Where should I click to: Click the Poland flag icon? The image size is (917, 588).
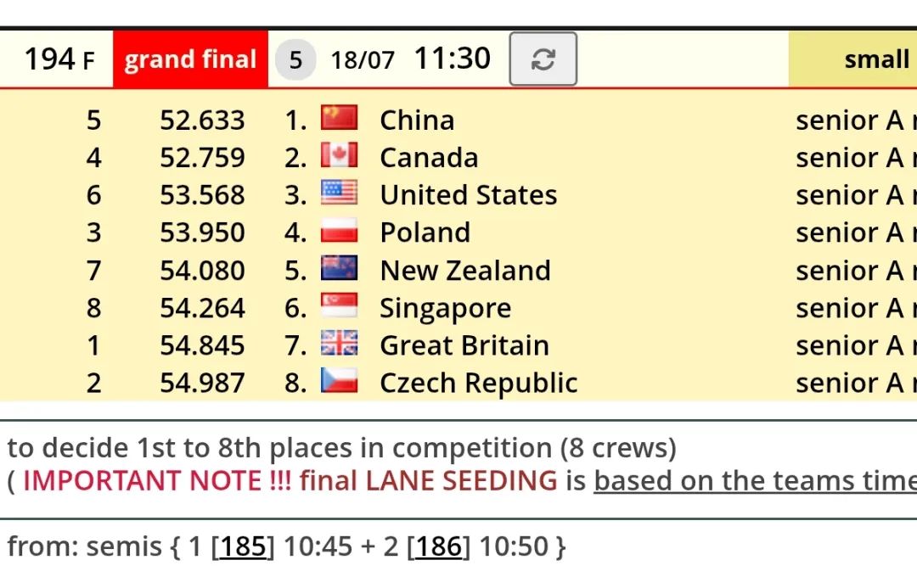[339, 230]
